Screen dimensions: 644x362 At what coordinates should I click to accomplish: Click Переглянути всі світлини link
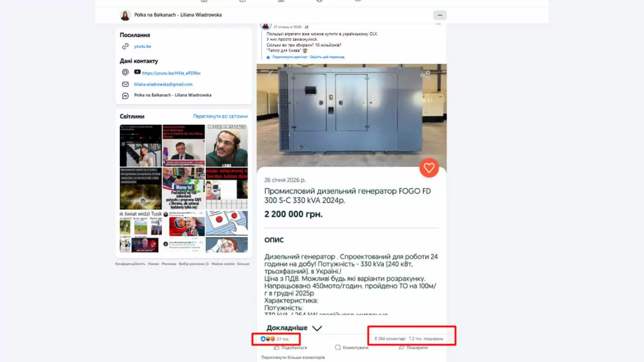click(x=220, y=117)
